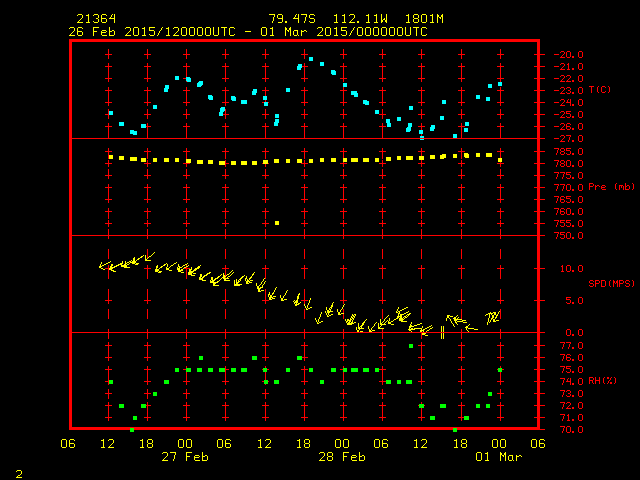Select humidity axis value 77.0

point(571,346)
